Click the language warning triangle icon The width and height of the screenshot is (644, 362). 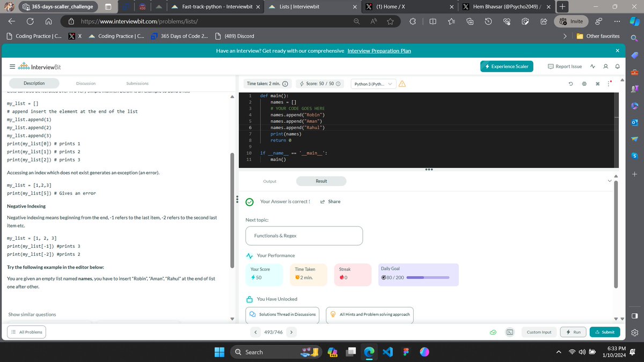point(402,84)
